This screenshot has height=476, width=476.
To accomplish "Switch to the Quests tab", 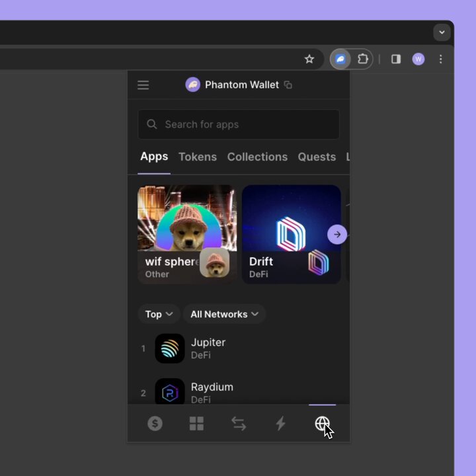I will click(317, 157).
